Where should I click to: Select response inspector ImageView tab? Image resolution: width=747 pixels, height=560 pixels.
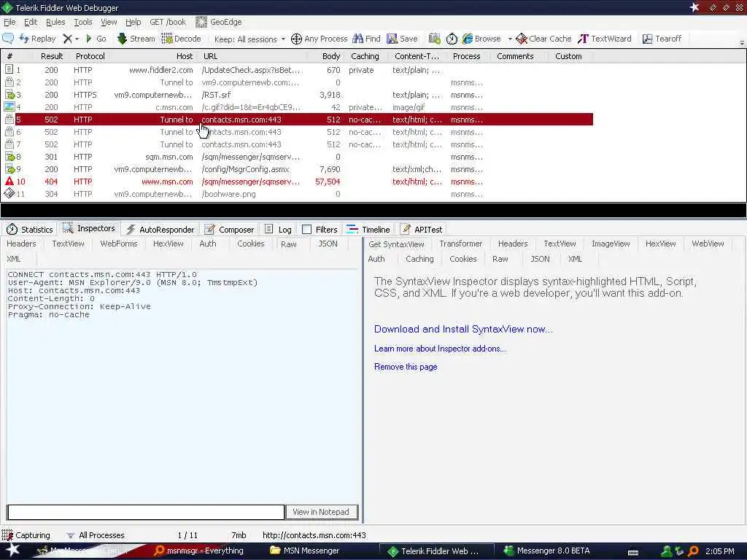(611, 244)
